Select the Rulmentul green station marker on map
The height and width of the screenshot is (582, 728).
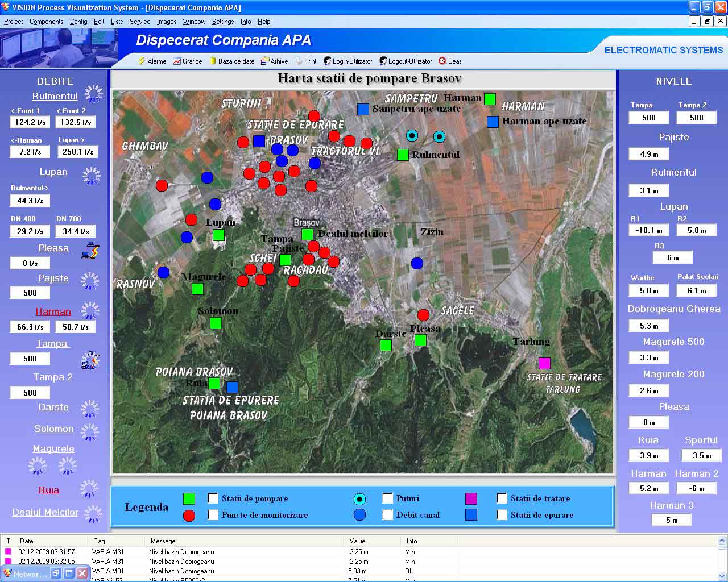(403, 155)
